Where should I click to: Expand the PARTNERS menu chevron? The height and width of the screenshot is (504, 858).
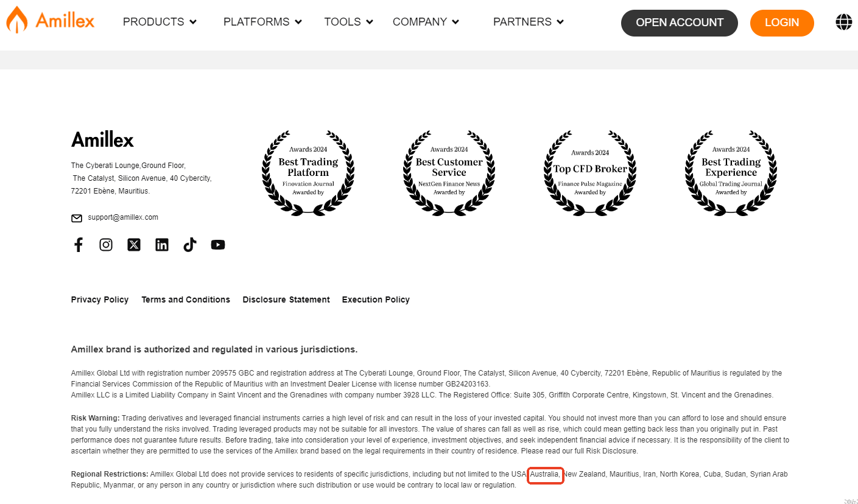coord(560,23)
